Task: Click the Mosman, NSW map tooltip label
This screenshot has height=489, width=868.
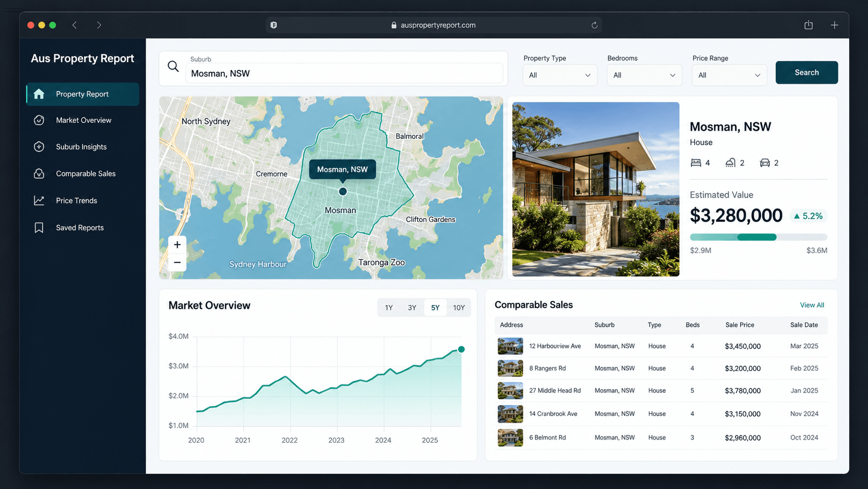Action: pos(343,169)
